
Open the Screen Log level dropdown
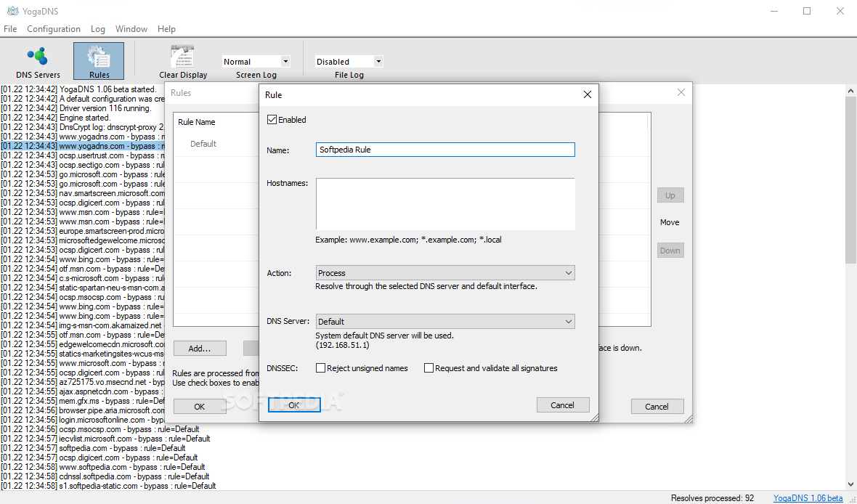click(x=256, y=62)
